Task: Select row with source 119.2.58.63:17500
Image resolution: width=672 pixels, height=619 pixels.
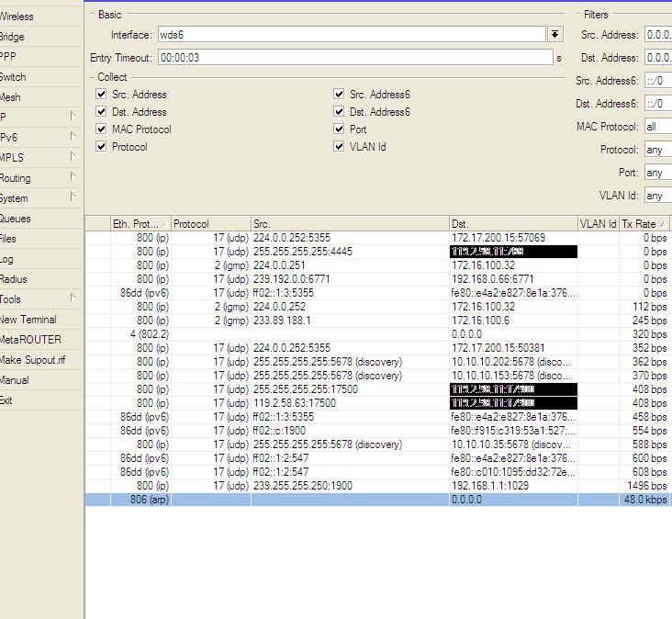Action: tap(377, 403)
